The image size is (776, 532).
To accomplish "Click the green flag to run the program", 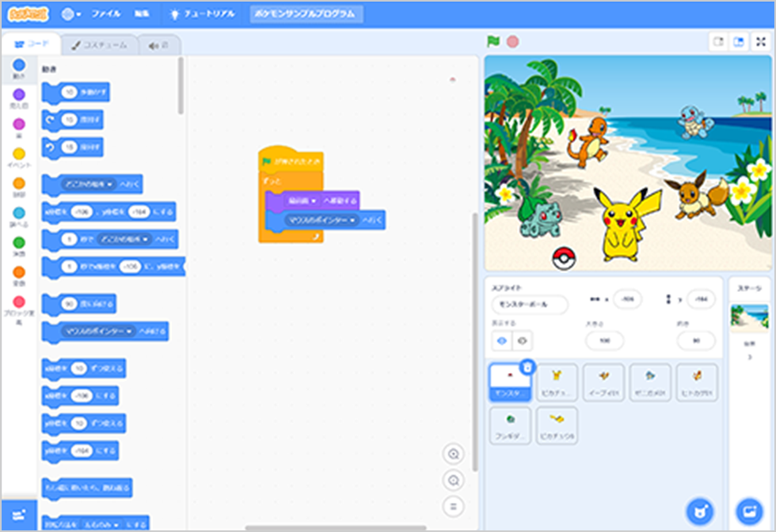I will [x=493, y=42].
